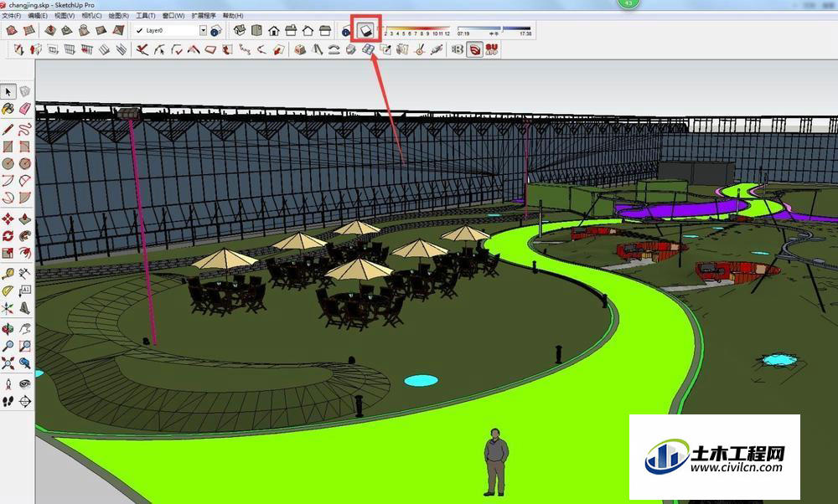Select the Rectangle tool

pyautogui.click(x=8, y=147)
